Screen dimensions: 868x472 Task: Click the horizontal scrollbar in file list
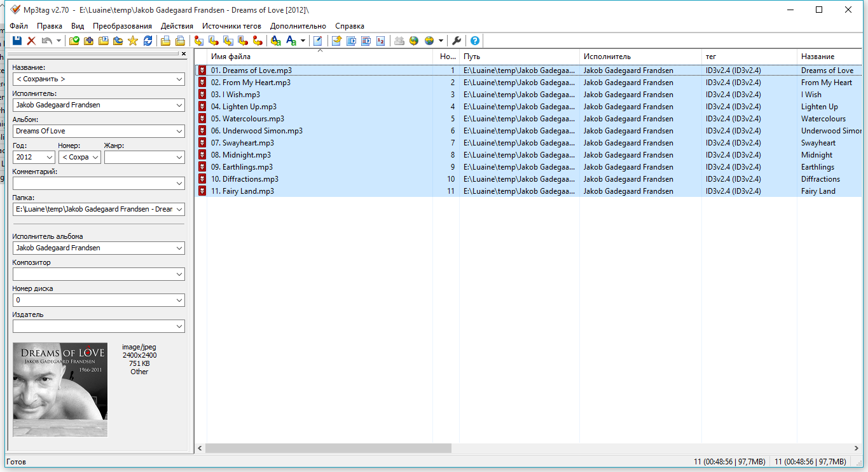coord(328,448)
